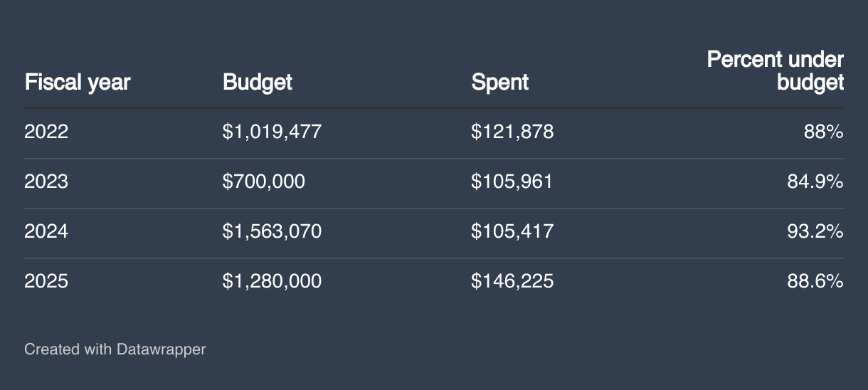The height and width of the screenshot is (390, 868).
Task: Click the Fiscal year column header
Action: click(x=78, y=83)
